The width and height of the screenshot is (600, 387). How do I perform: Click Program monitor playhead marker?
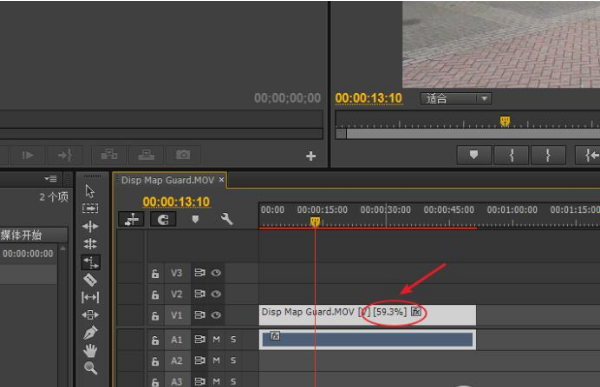[505, 121]
